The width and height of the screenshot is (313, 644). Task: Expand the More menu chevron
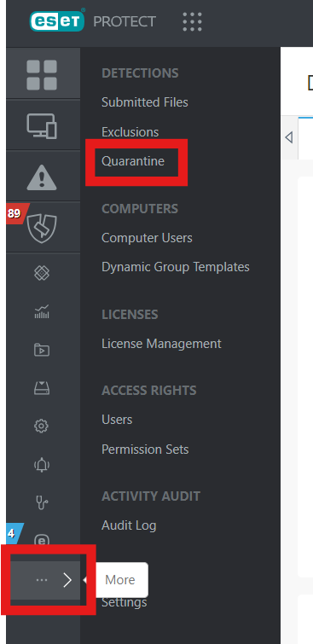[x=67, y=580]
